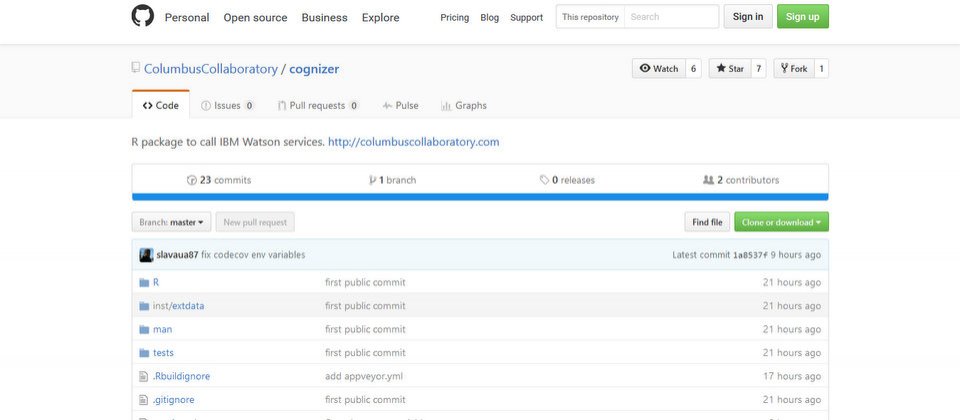Open the add appveyor.yml commit message
Screen dimensions: 960x420
coord(364,377)
